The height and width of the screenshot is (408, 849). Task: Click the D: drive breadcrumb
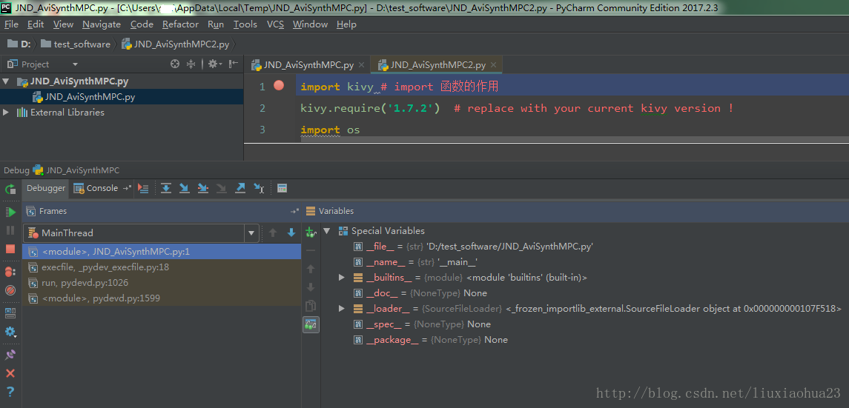pos(19,44)
